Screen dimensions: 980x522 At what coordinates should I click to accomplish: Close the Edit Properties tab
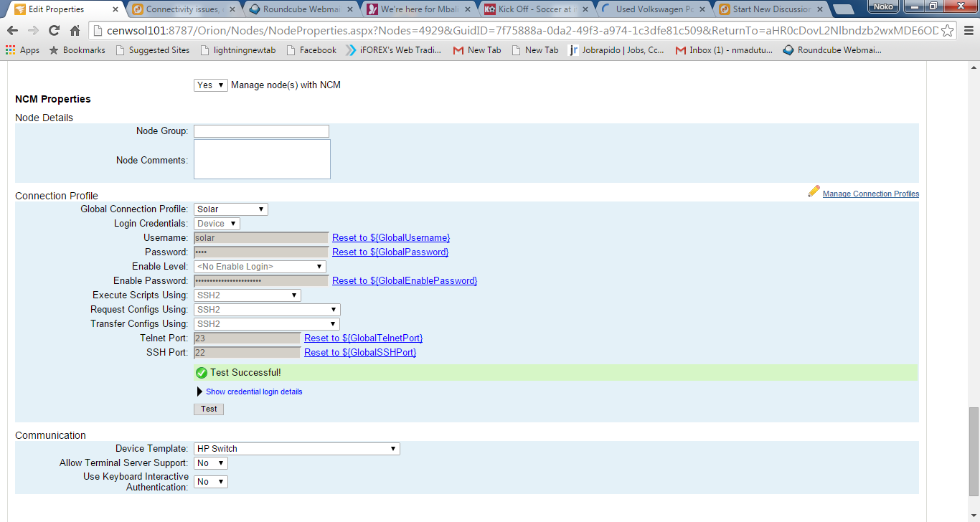point(114,10)
